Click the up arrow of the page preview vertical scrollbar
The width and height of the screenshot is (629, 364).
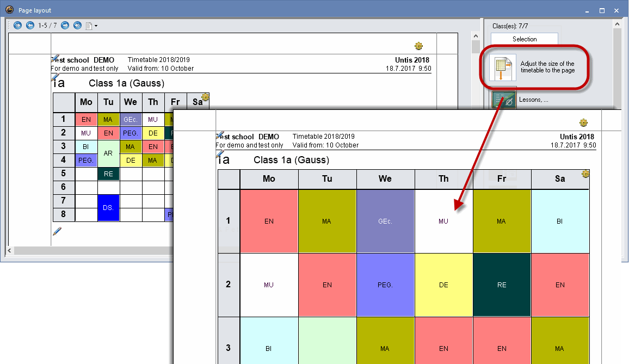pyautogui.click(x=476, y=36)
